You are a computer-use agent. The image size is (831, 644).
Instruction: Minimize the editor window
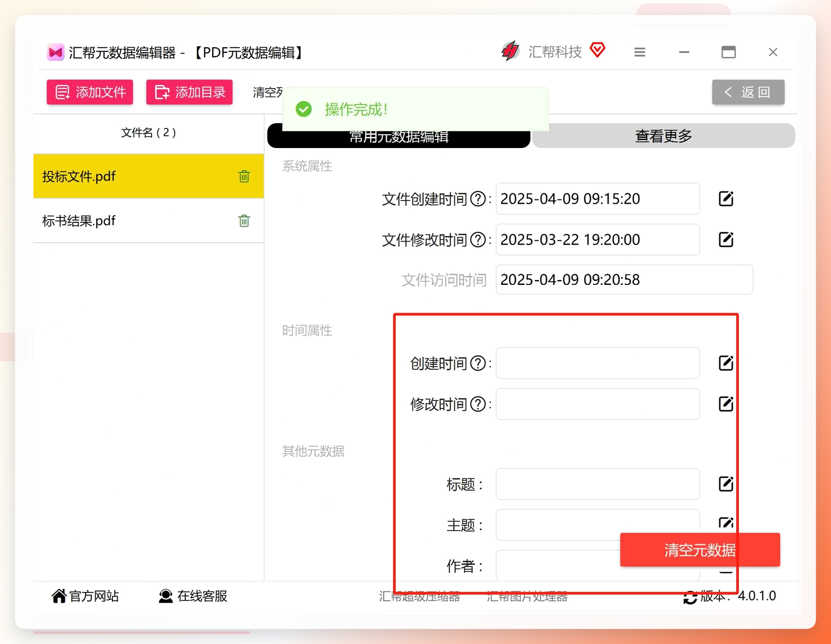pos(684,52)
